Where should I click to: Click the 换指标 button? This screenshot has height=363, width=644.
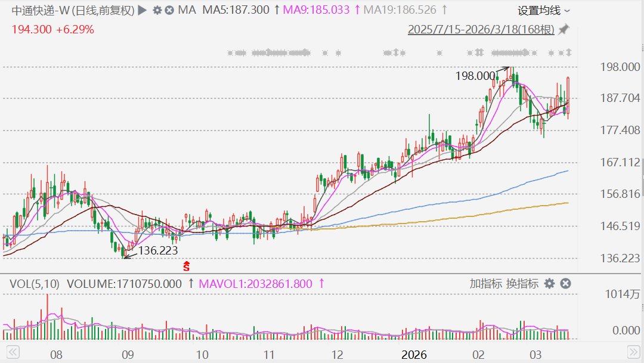522,284
